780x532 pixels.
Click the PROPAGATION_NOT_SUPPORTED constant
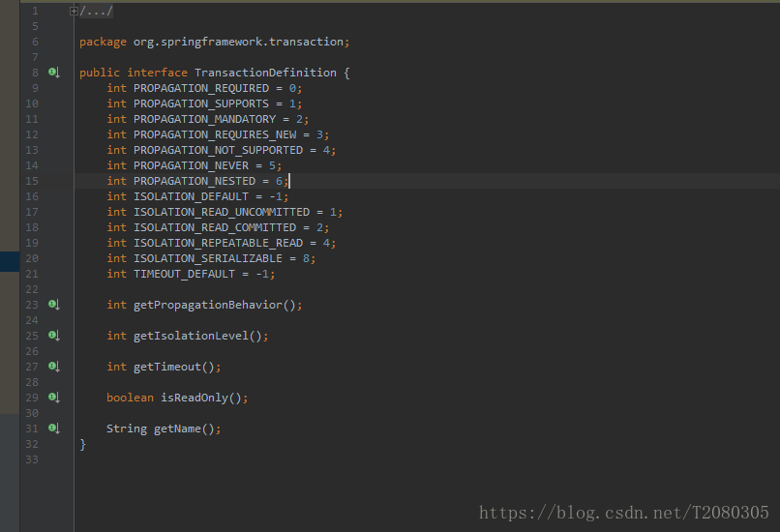[218, 150]
